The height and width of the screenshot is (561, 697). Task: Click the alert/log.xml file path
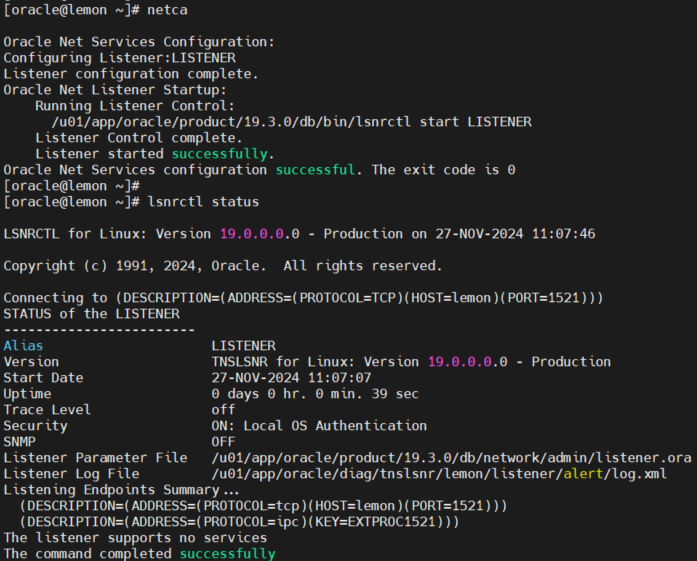(x=439, y=474)
